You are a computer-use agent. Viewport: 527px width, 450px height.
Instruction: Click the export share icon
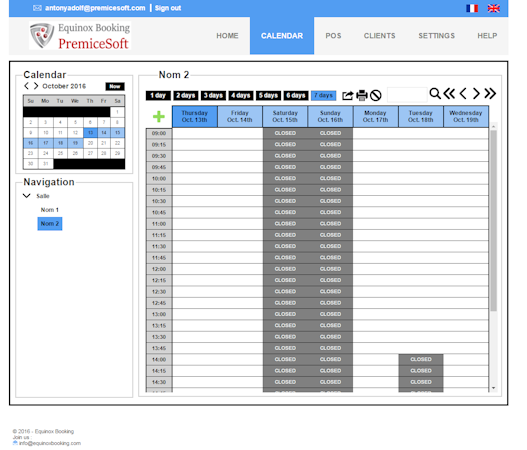[x=348, y=95]
